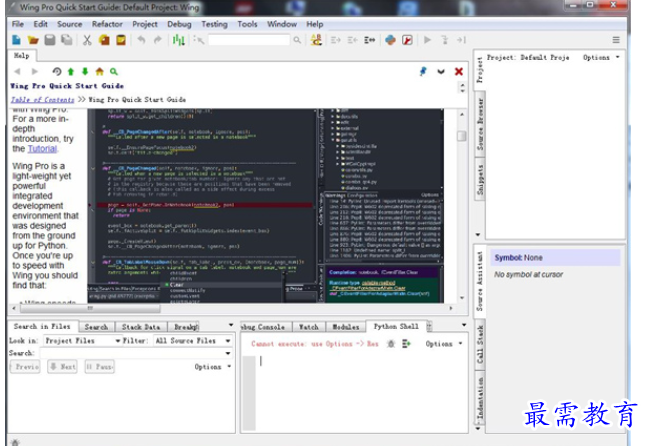Click the Redo arrow icon

coord(158,40)
